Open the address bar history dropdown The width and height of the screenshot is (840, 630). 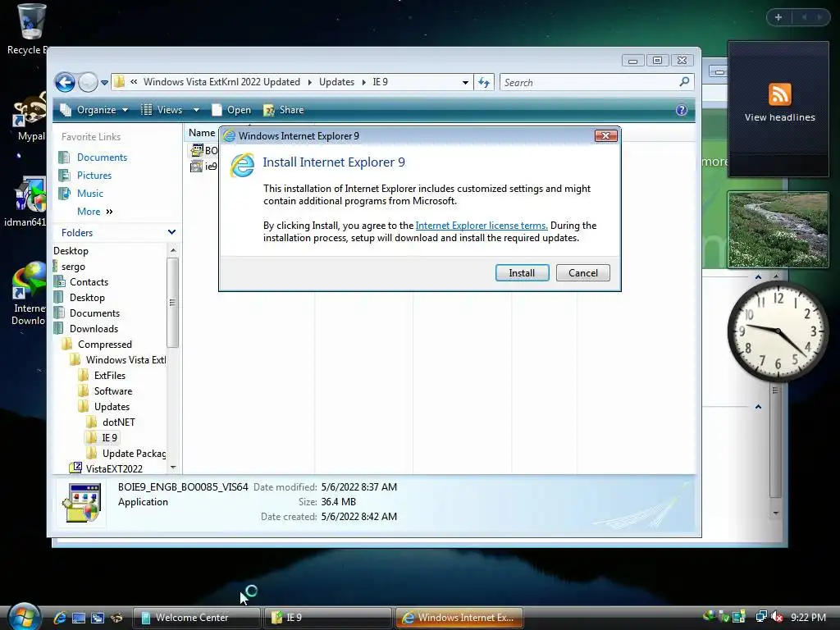(x=465, y=83)
